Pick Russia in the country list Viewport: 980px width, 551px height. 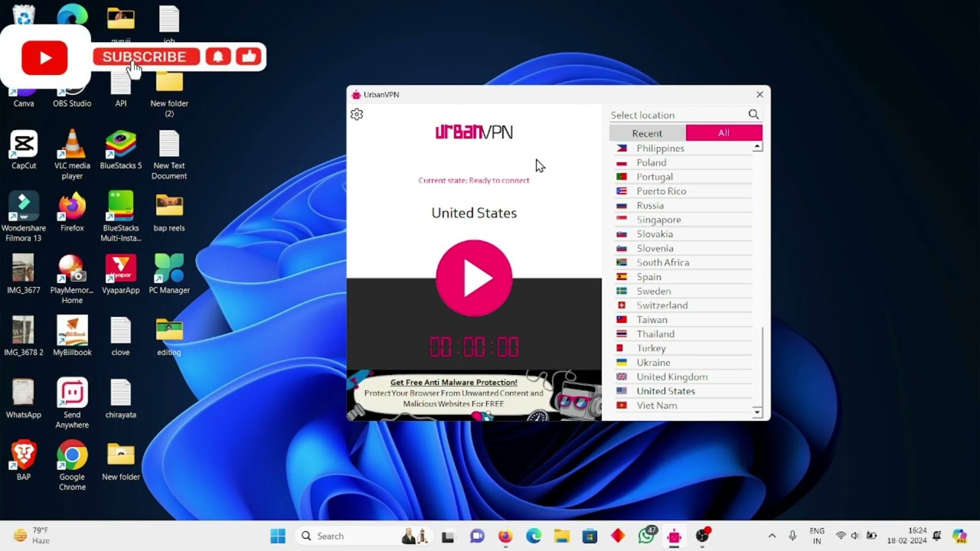click(684, 205)
